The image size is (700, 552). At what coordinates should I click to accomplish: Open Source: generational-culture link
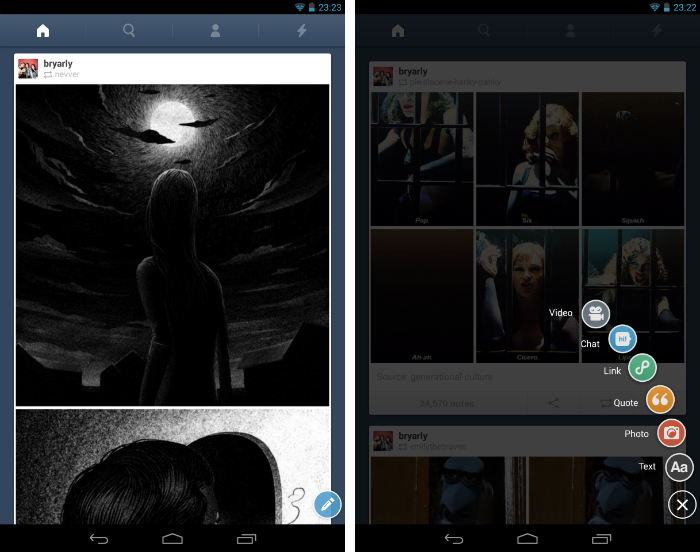tap(434, 377)
